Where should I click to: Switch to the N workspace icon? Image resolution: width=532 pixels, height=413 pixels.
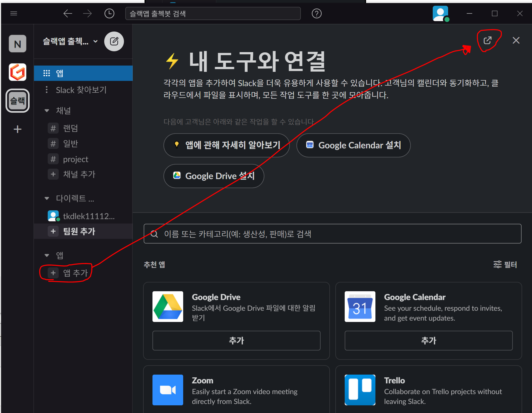point(18,44)
